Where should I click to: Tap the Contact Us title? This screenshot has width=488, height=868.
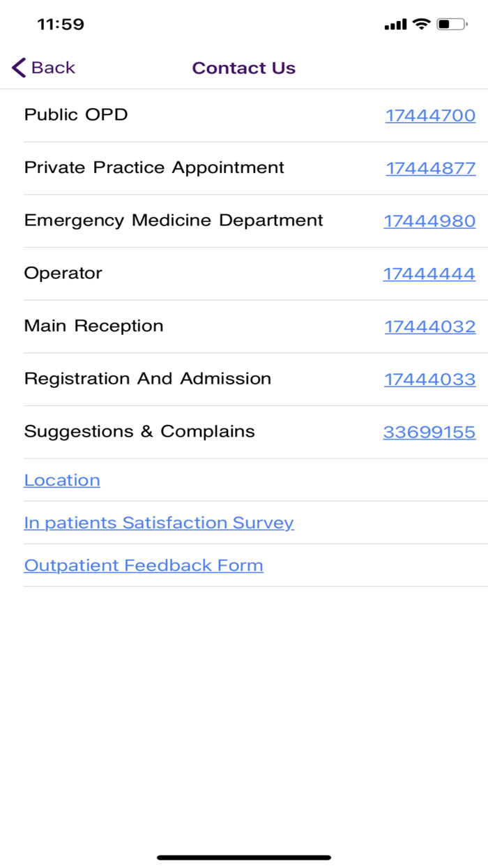[244, 68]
